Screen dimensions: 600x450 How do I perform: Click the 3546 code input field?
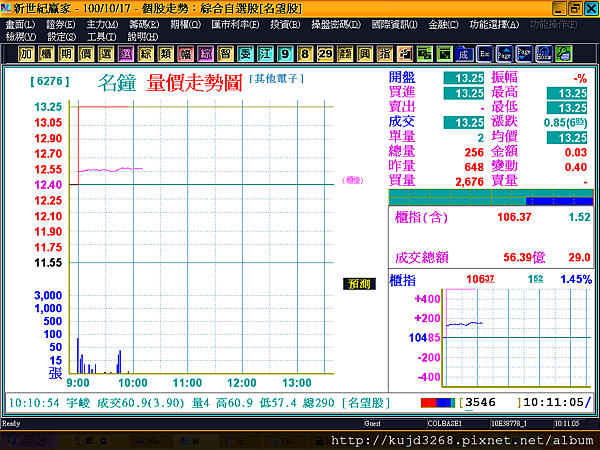491,403
